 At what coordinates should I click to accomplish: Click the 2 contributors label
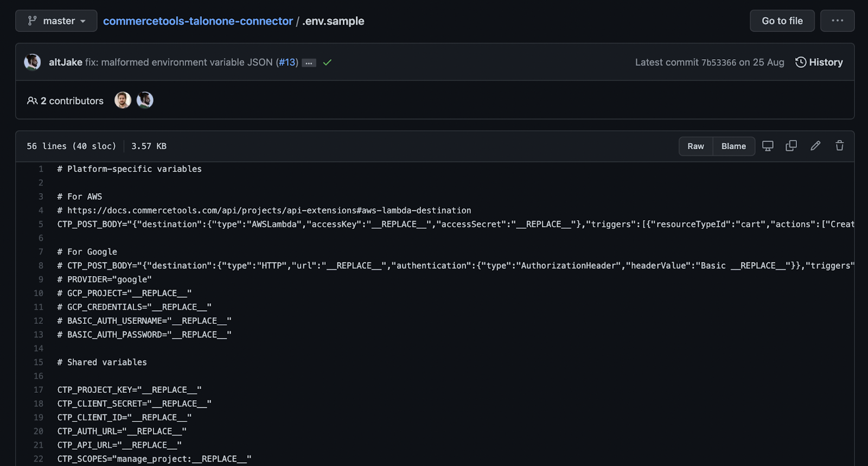pyautogui.click(x=65, y=100)
